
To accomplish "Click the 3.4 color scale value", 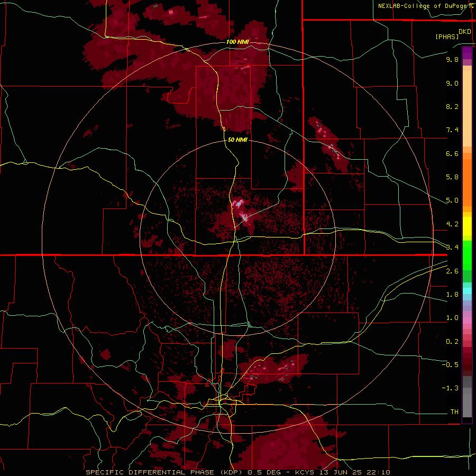I will [452, 248].
